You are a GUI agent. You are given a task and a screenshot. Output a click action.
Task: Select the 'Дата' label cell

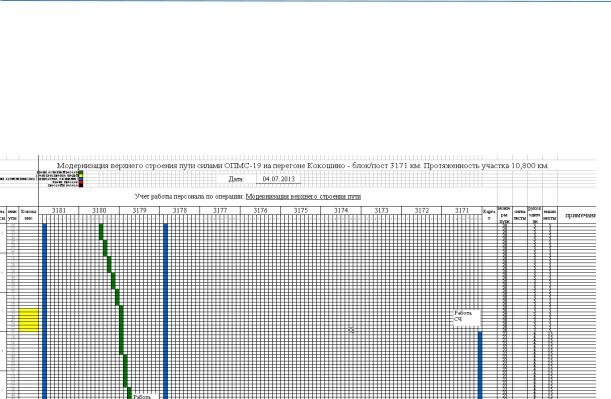(235, 179)
